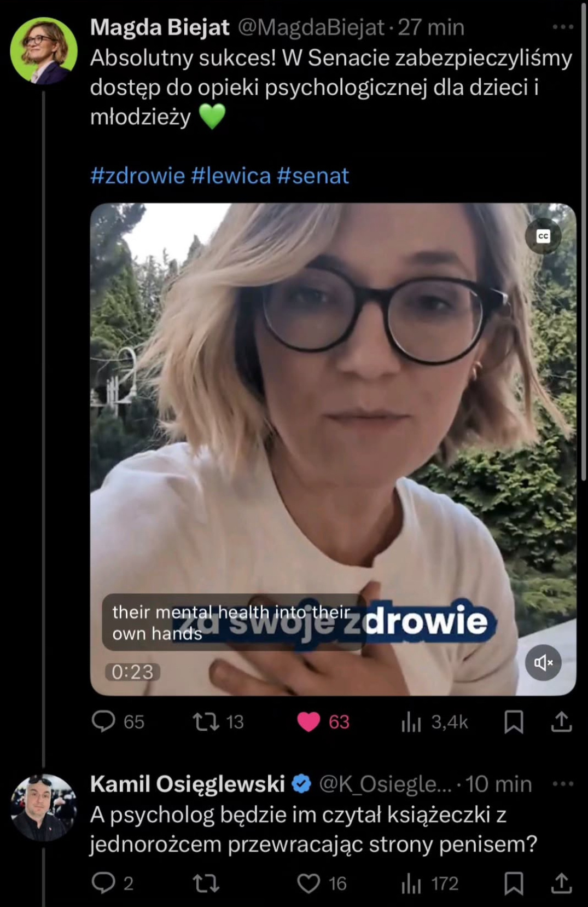Open Magda Biejat's profile picture
Screen dimensions: 588x907
(44, 50)
